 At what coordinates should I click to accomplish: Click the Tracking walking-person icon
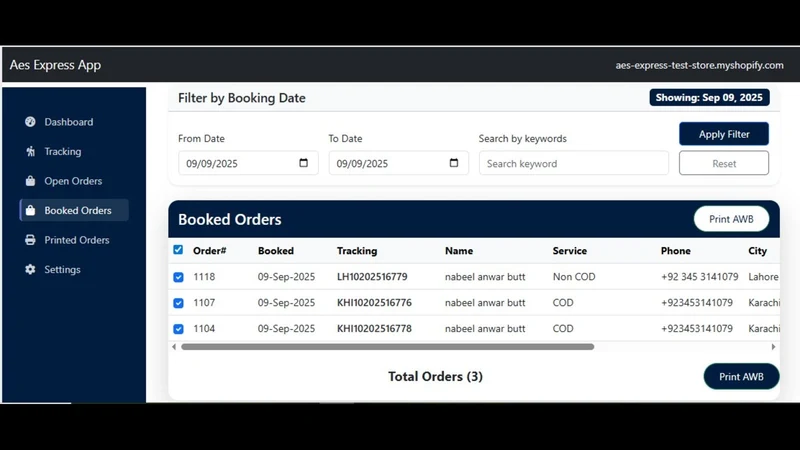[31, 152]
